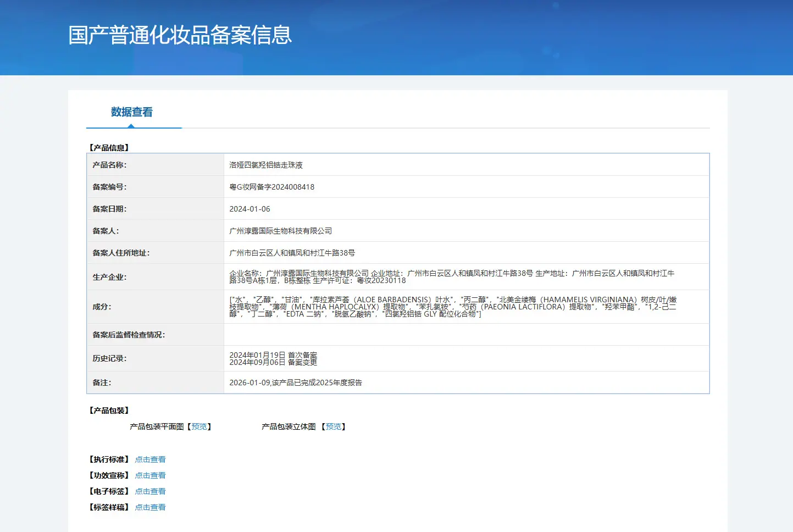Click the 产品信息 section heading
The image size is (793, 532).
[109, 148]
